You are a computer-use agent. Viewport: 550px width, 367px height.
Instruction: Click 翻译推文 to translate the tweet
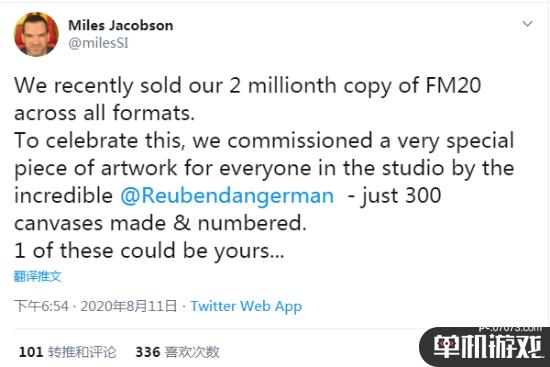(38, 276)
